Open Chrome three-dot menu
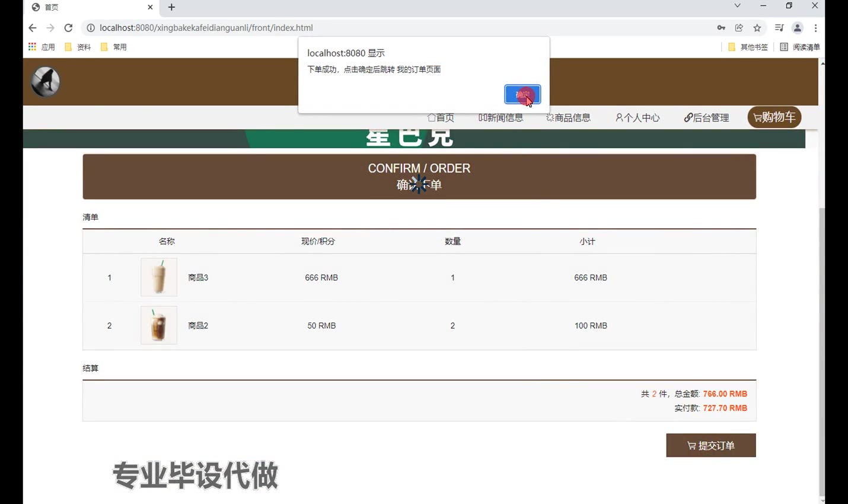 click(816, 28)
